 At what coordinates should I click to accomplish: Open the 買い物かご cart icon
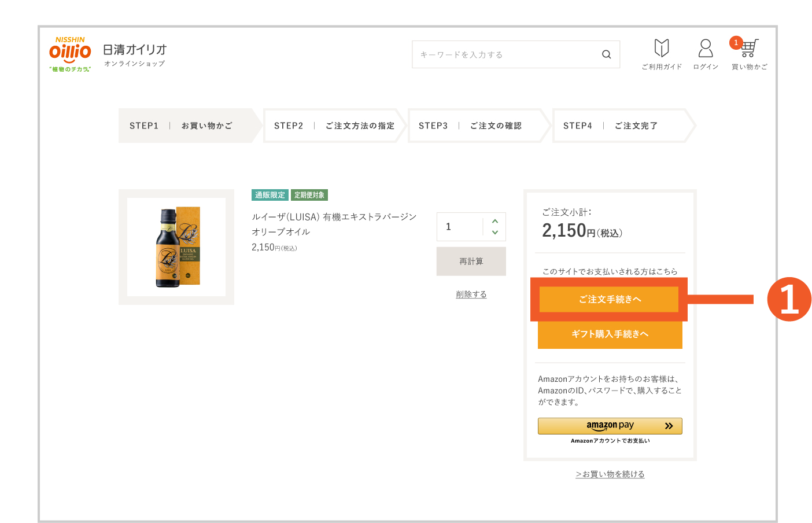750,54
